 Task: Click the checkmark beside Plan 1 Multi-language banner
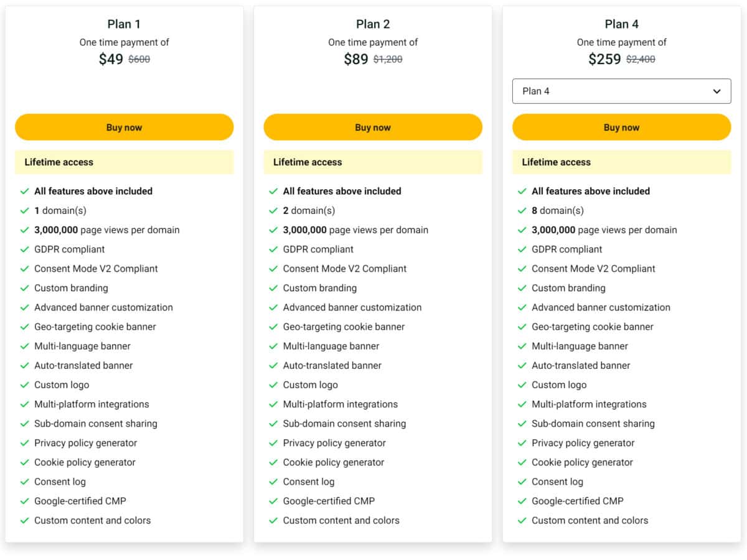point(25,346)
